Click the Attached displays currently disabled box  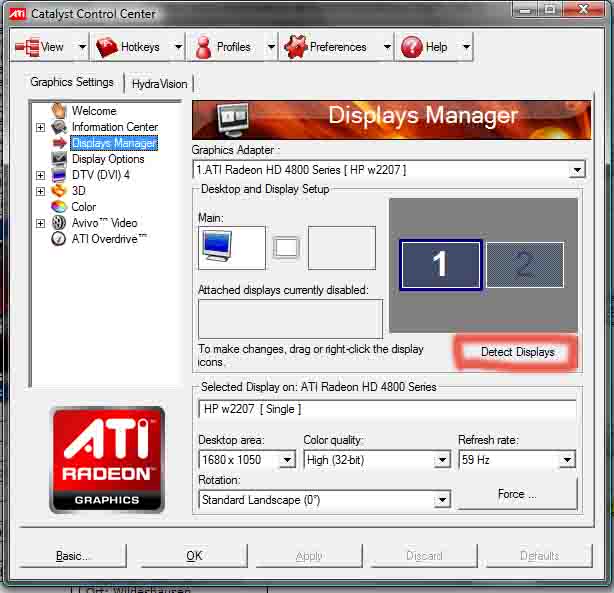click(290, 319)
